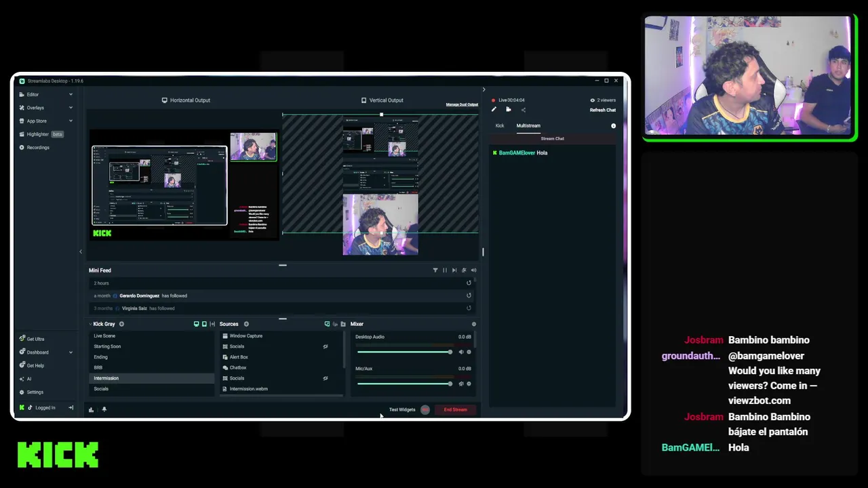Click the End Stream button
Image resolution: width=868 pixels, height=488 pixels.
[456, 409]
